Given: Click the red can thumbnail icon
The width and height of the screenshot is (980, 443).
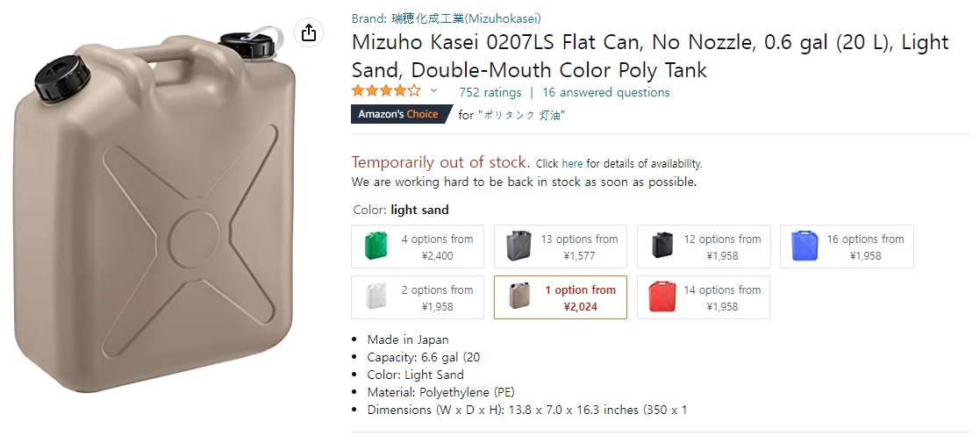Looking at the screenshot, I should pos(661,297).
